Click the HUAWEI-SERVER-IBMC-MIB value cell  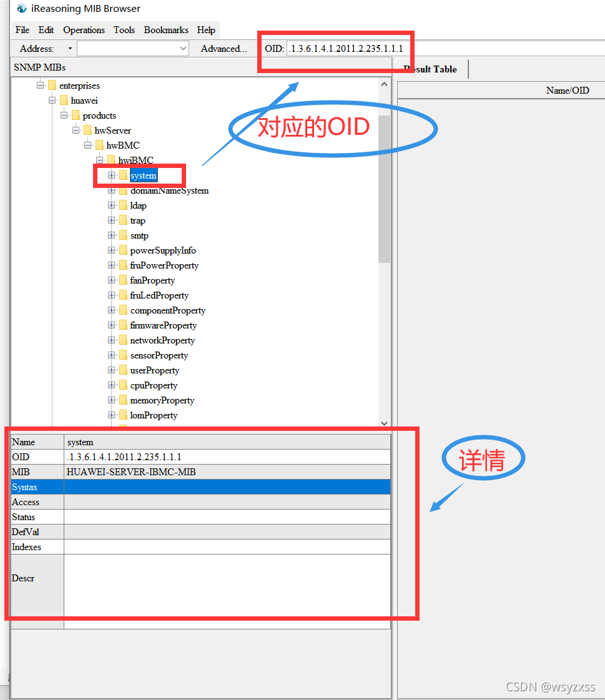point(227,472)
